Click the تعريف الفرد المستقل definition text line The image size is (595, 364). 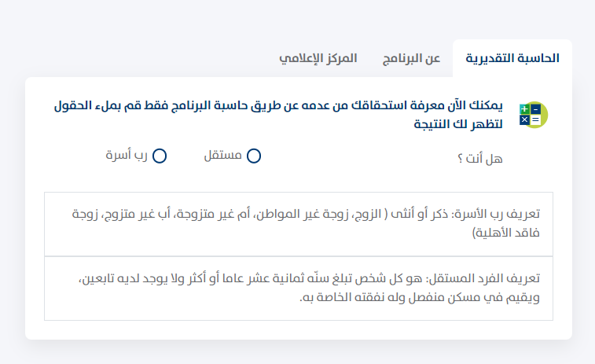(x=309, y=278)
